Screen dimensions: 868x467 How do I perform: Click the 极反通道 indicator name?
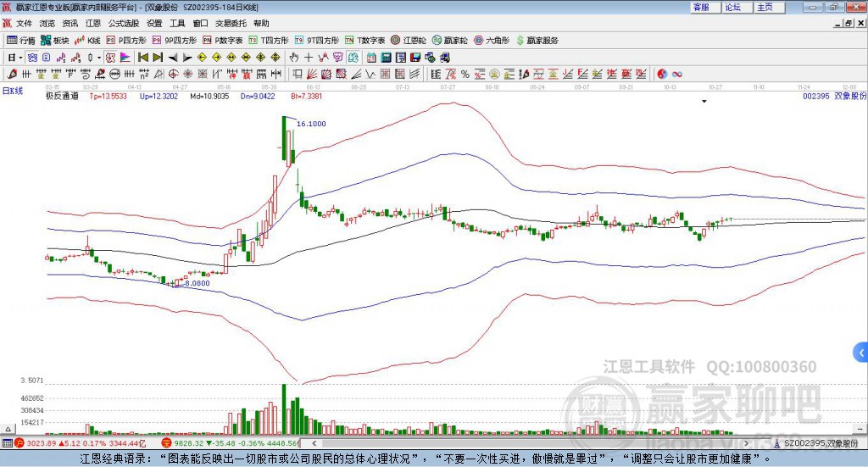(62, 96)
